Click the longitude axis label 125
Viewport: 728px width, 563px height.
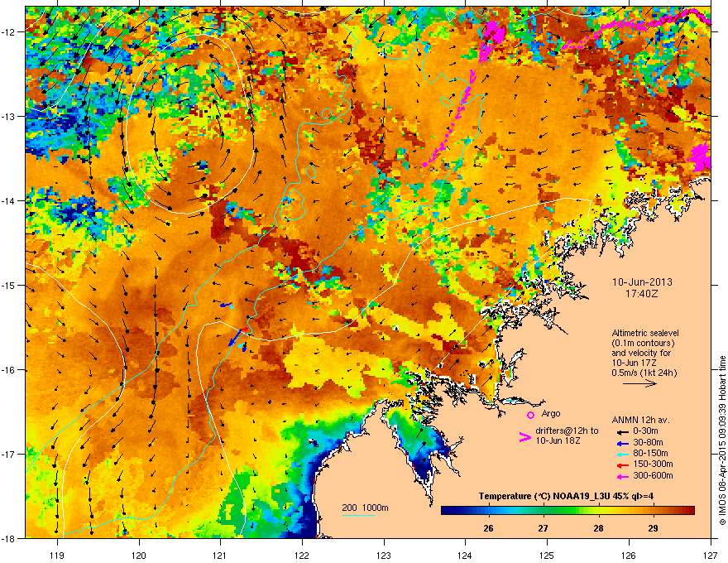(x=547, y=555)
